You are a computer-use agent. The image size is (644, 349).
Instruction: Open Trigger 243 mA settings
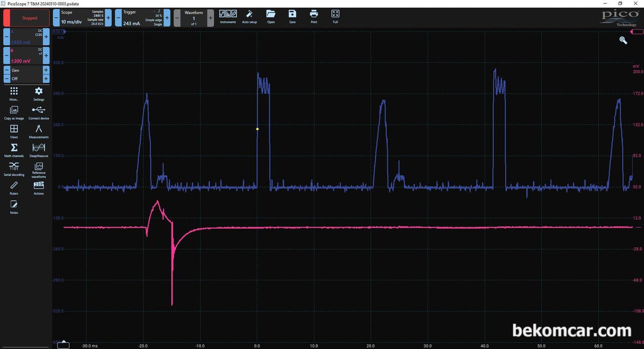coord(142,18)
